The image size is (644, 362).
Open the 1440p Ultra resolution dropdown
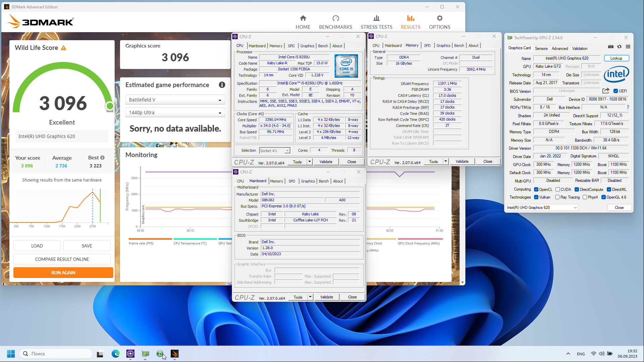click(175, 113)
